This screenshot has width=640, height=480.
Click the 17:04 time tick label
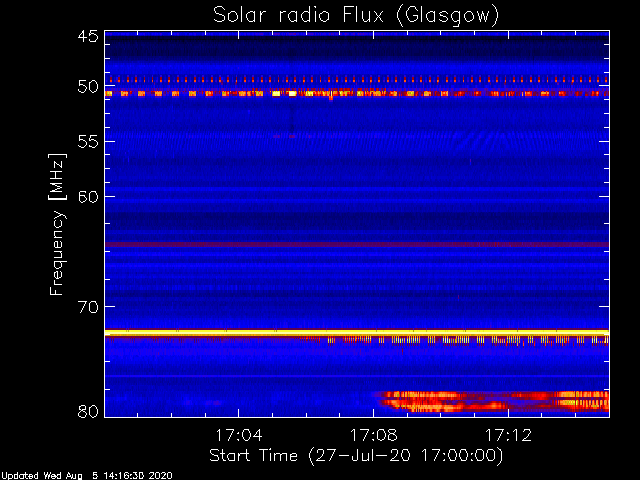pyautogui.click(x=239, y=435)
